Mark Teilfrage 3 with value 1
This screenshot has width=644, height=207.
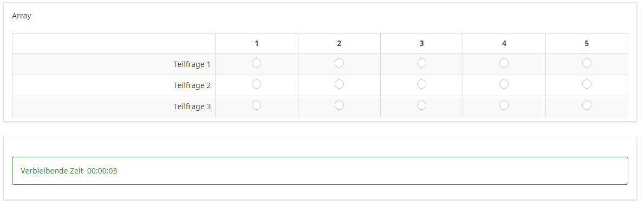[256, 105]
